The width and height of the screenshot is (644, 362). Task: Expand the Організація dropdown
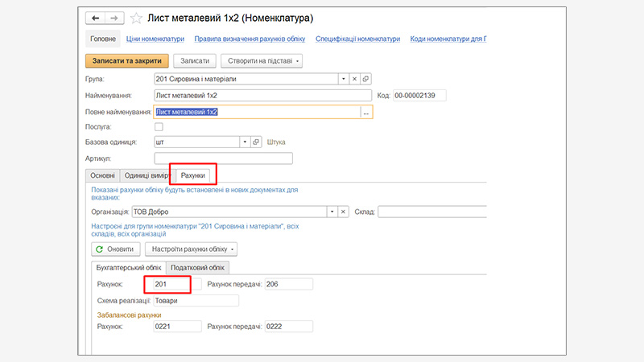[x=331, y=212]
